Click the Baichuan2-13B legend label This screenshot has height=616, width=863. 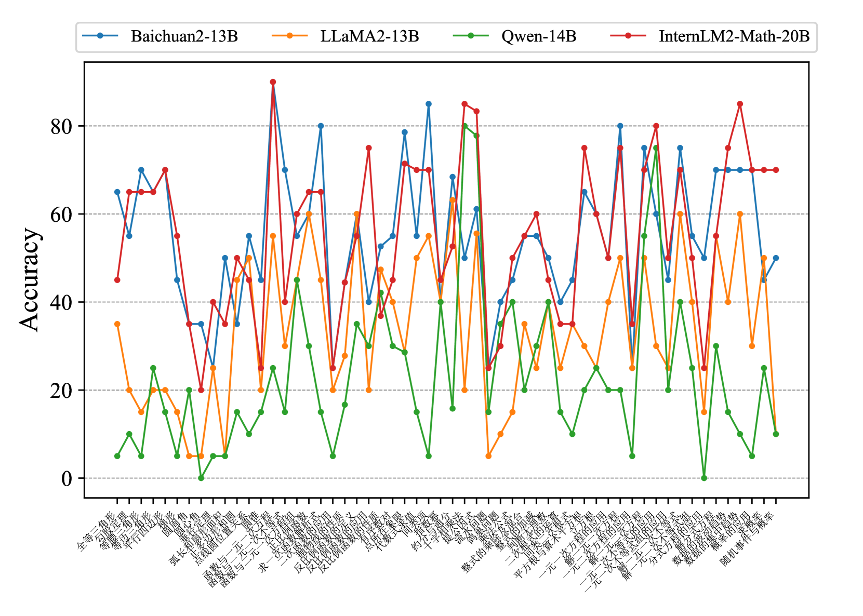pyautogui.click(x=184, y=36)
